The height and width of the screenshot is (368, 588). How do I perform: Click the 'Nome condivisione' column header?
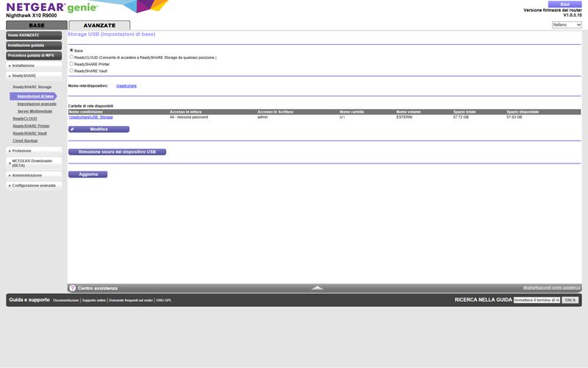(x=85, y=112)
